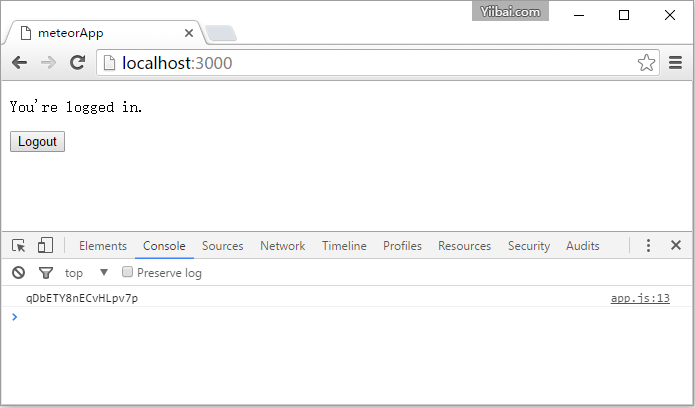This screenshot has height=408, width=695.
Task: Activate the inspect element picker
Action: pos(19,245)
